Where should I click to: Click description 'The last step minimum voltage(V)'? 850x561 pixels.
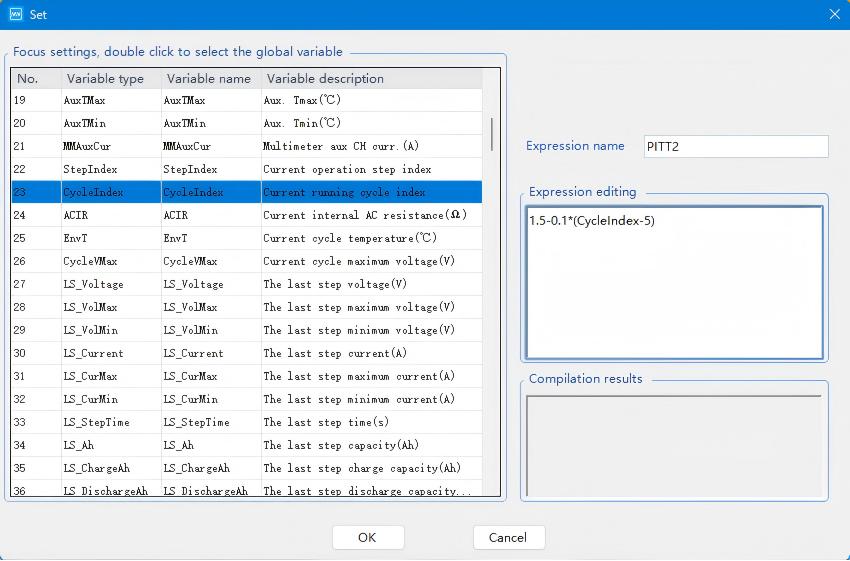point(359,330)
